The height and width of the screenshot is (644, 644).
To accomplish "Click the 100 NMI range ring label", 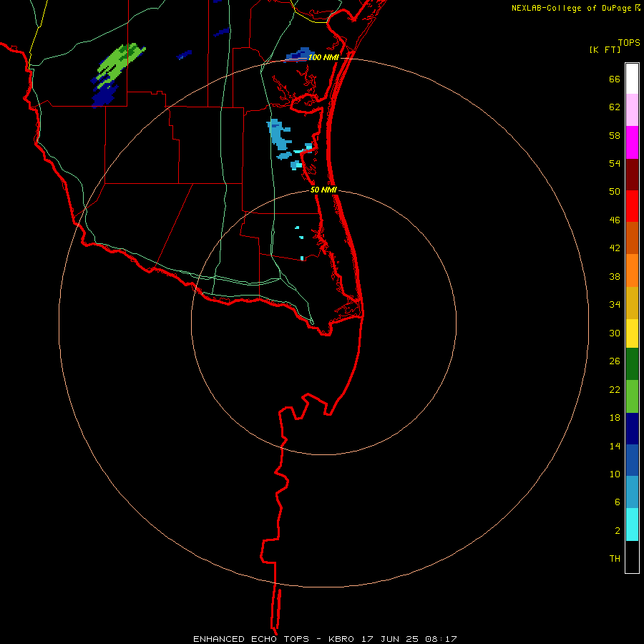I will [323, 57].
